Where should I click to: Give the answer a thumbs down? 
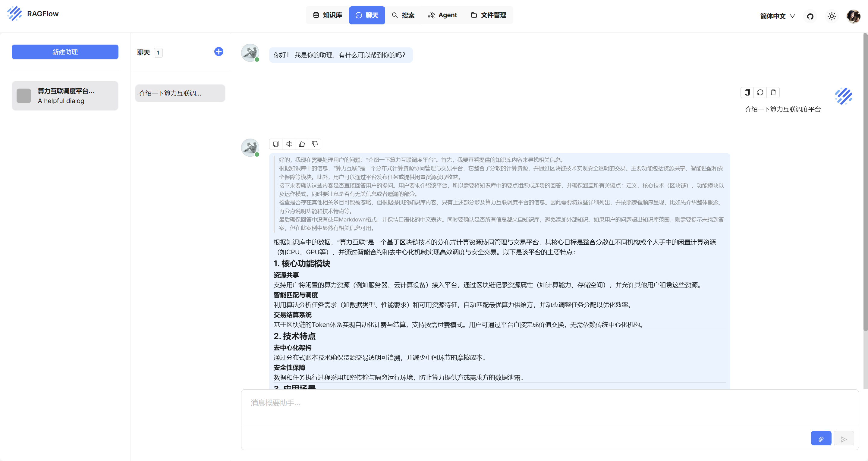315,144
